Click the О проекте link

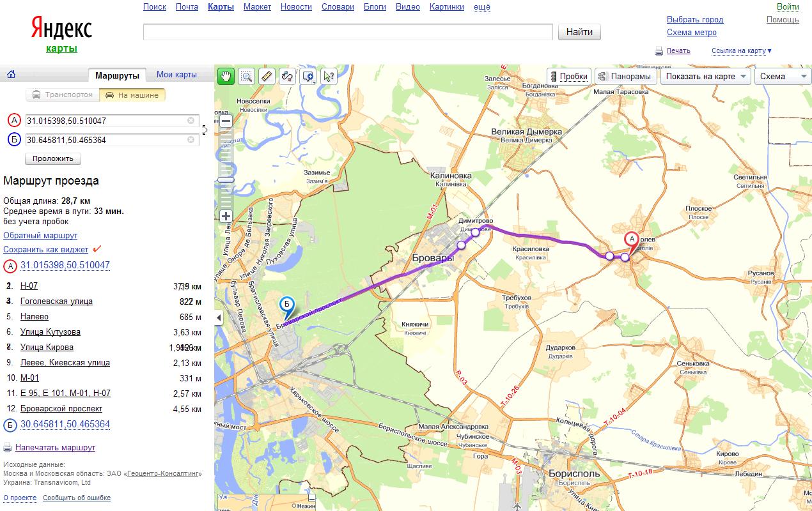tap(20, 498)
